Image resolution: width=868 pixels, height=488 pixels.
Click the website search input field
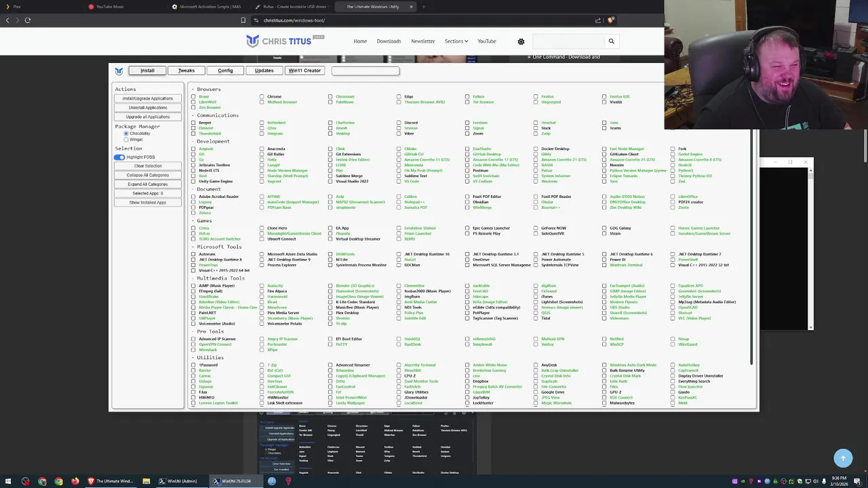click(x=568, y=41)
